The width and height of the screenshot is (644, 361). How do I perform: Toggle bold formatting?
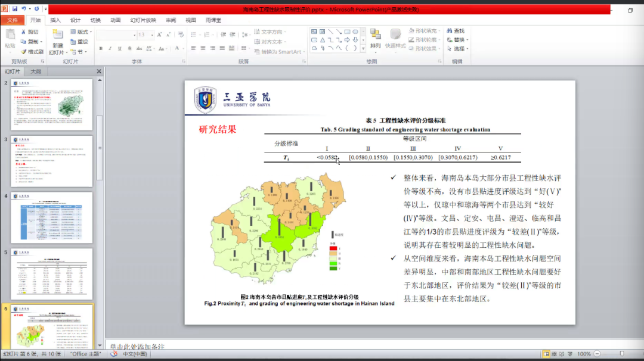coord(101,49)
